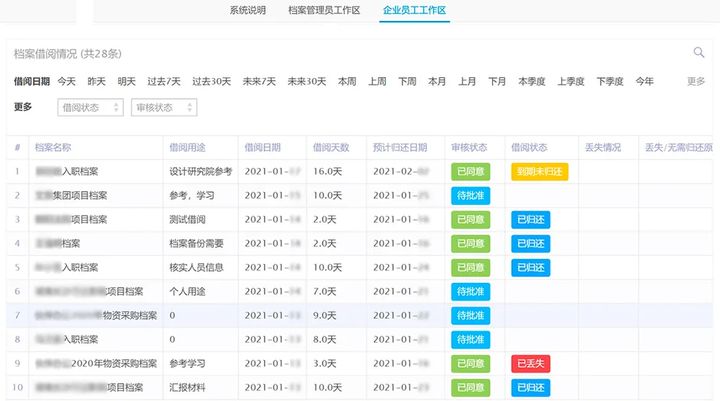Click the search magnifier icon
The height and width of the screenshot is (401, 720).
pos(698,52)
